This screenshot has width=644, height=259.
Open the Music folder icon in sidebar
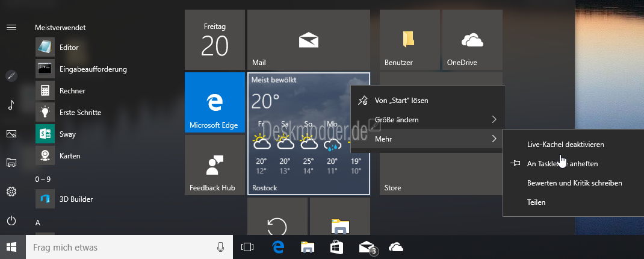11,105
